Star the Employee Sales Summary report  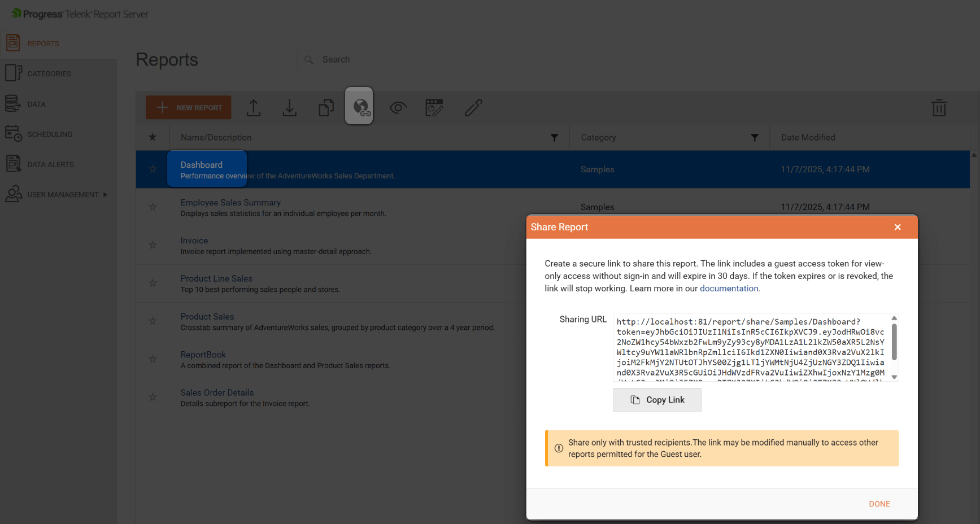click(153, 207)
